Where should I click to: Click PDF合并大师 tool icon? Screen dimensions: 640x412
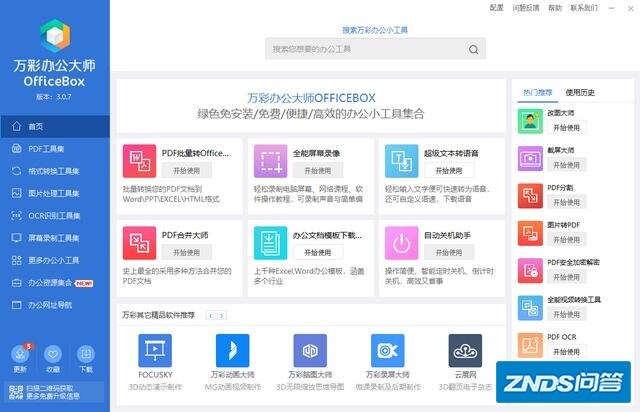[140, 243]
